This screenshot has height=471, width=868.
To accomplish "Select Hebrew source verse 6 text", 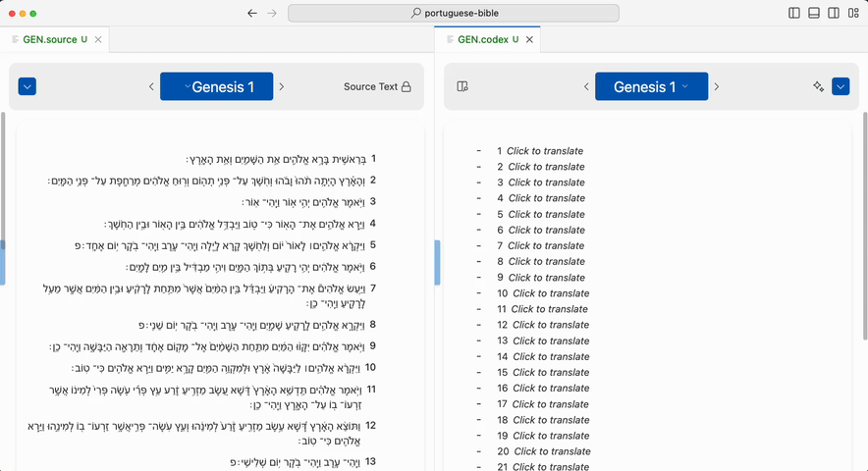I will 245,267.
